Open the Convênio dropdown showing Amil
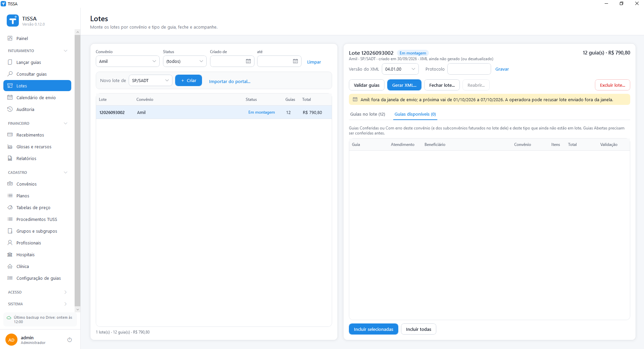This screenshot has height=349, width=644. coord(128,61)
